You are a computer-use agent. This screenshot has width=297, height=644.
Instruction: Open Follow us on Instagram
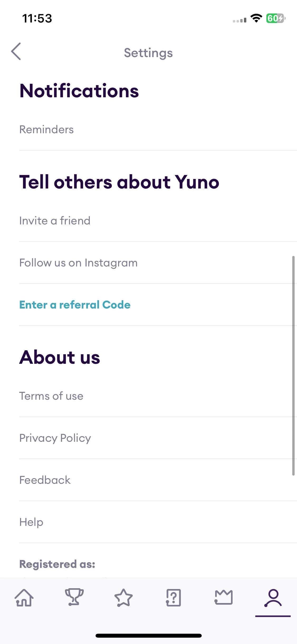click(x=158, y=263)
